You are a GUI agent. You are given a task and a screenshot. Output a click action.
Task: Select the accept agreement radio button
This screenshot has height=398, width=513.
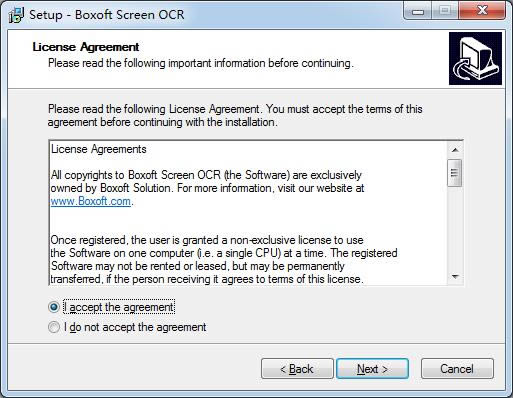(x=54, y=307)
